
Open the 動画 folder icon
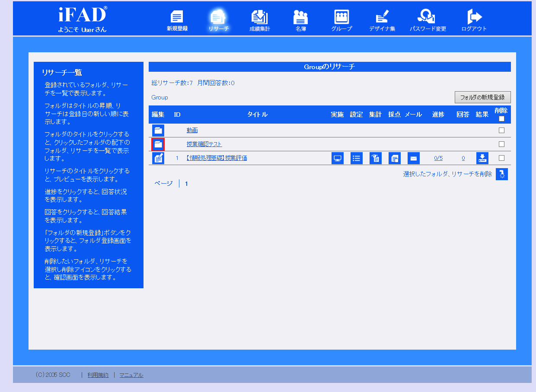tap(158, 130)
